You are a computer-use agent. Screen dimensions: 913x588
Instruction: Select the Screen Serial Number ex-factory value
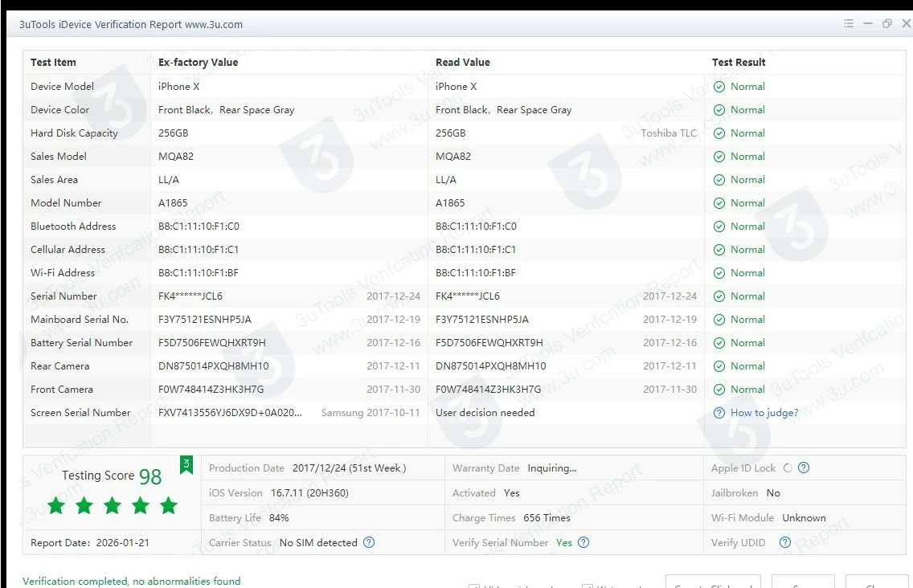coord(230,413)
